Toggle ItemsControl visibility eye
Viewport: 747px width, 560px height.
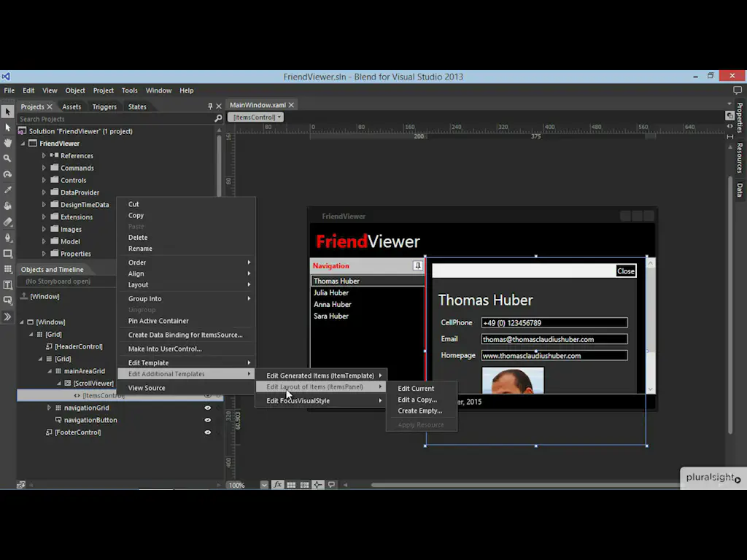[208, 395]
